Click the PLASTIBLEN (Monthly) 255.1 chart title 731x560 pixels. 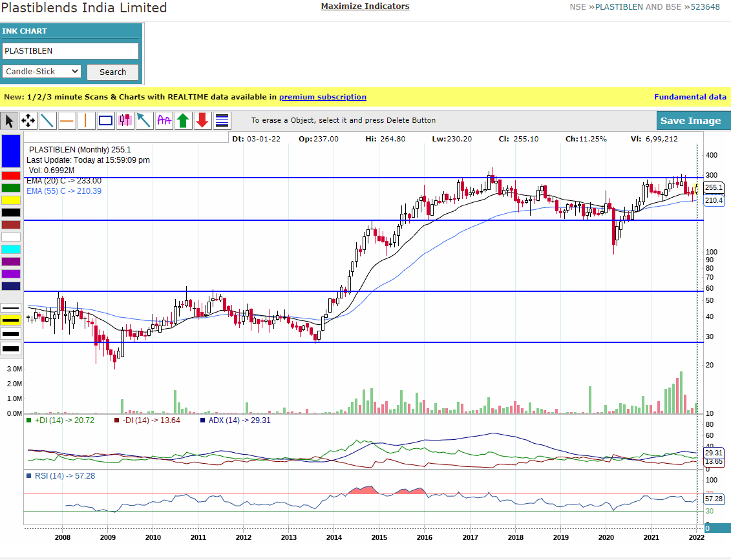click(x=79, y=150)
